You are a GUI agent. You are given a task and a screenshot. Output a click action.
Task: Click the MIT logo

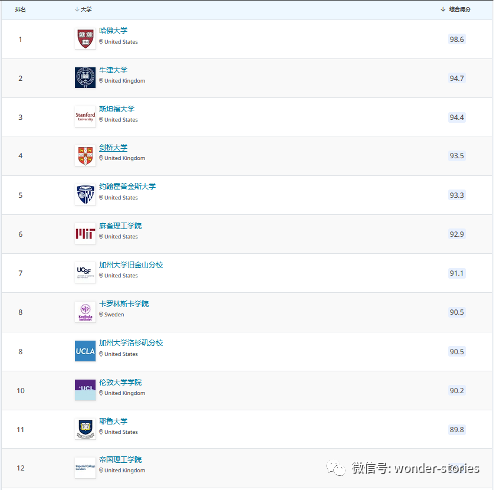click(85, 233)
